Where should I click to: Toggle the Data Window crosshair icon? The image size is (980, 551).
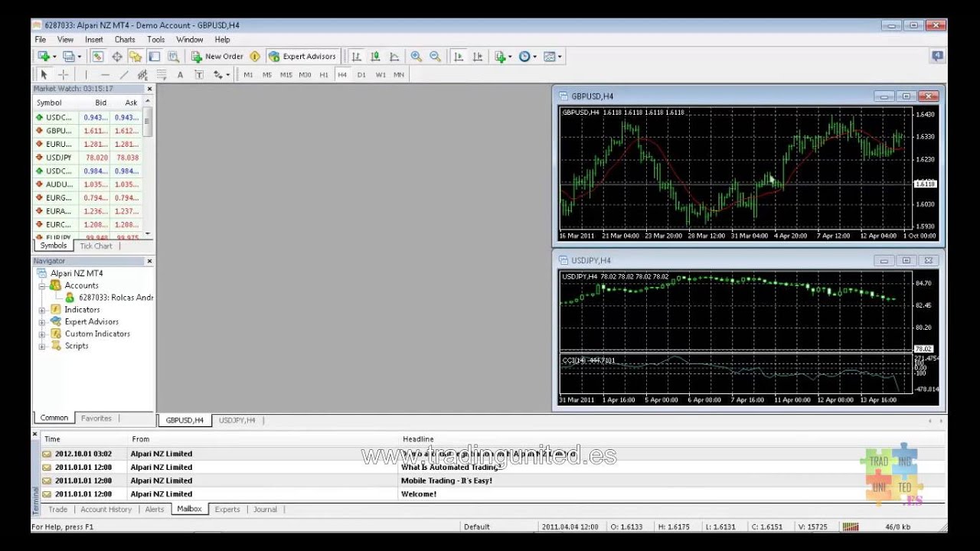pos(117,56)
